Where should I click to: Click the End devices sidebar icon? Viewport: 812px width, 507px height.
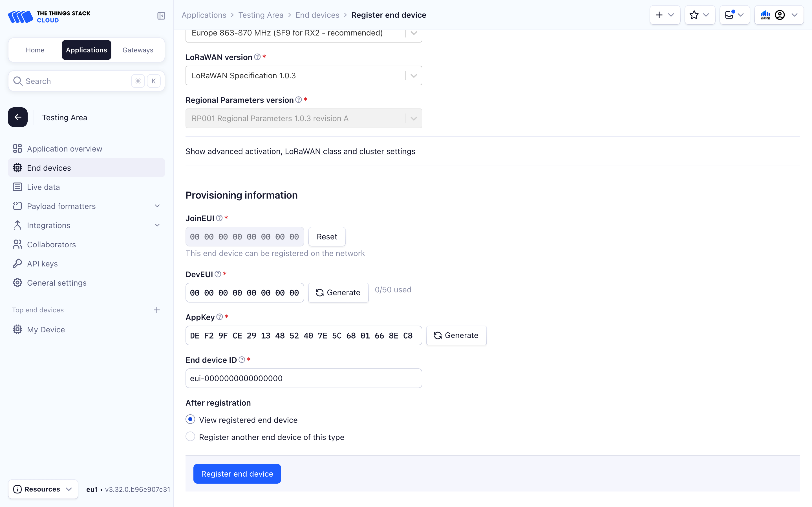pos(17,168)
